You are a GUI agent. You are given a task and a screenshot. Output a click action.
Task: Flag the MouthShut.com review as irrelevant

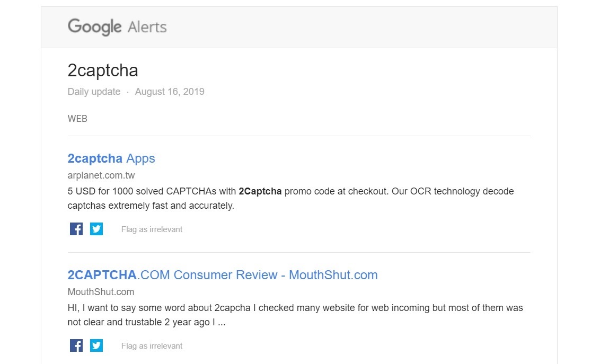[152, 346]
